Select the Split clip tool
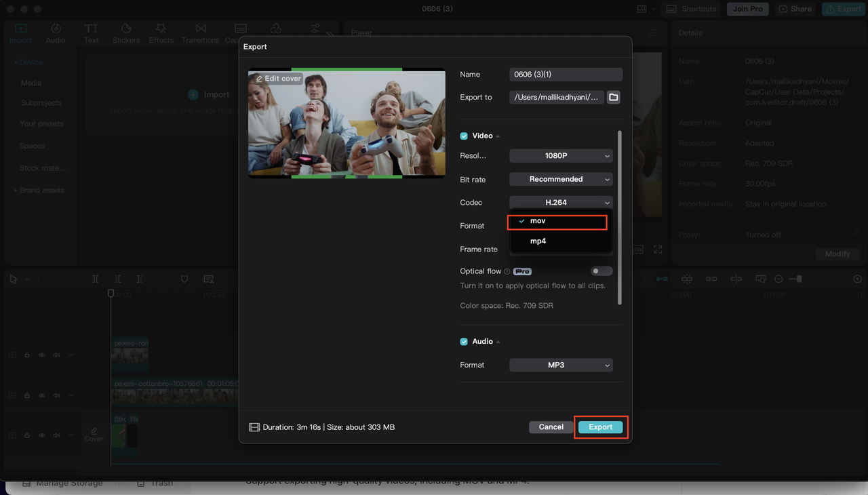The height and width of the screenshot is (495, 868). click(95, 279)
